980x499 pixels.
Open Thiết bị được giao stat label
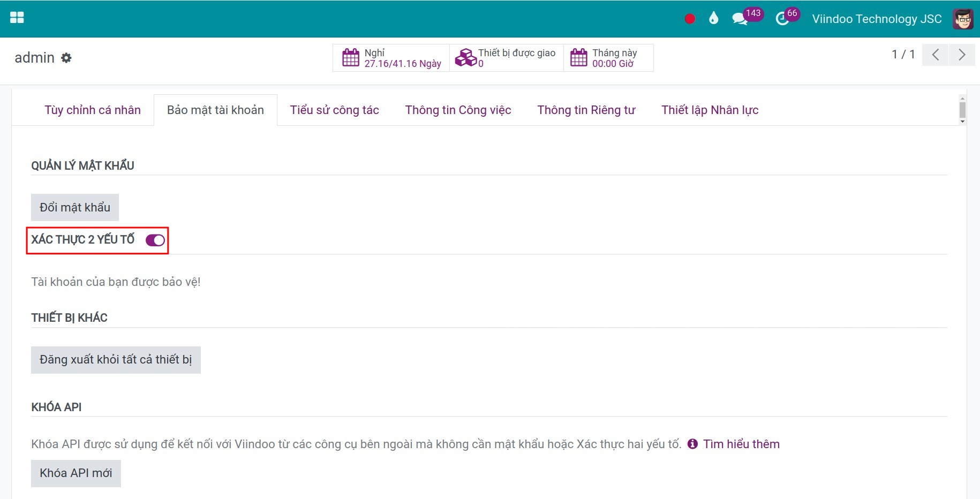tap(517, 52)
